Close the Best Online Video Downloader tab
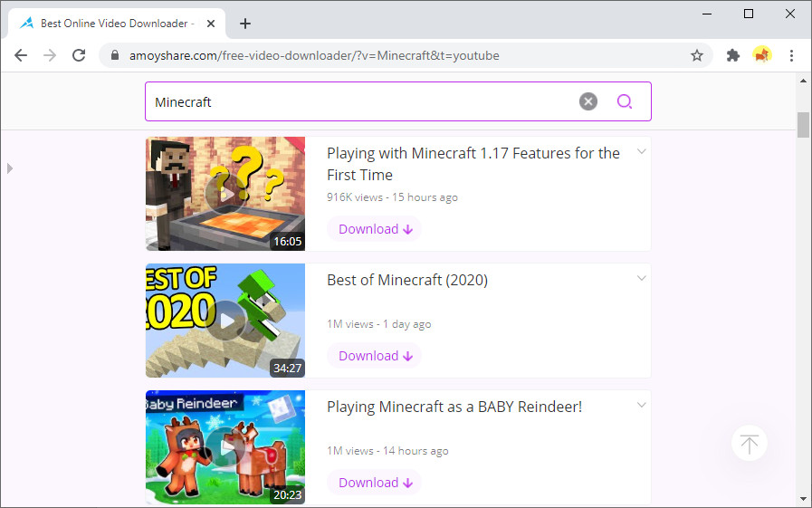The image size is (812, 508). coord(211,24)
